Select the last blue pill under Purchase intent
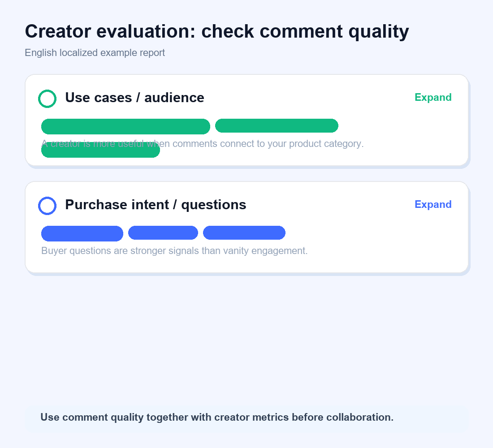 point(244,233)
